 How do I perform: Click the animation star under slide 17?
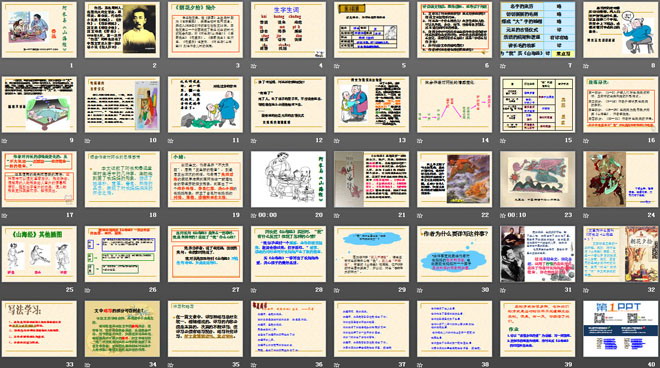pos(4,215)
